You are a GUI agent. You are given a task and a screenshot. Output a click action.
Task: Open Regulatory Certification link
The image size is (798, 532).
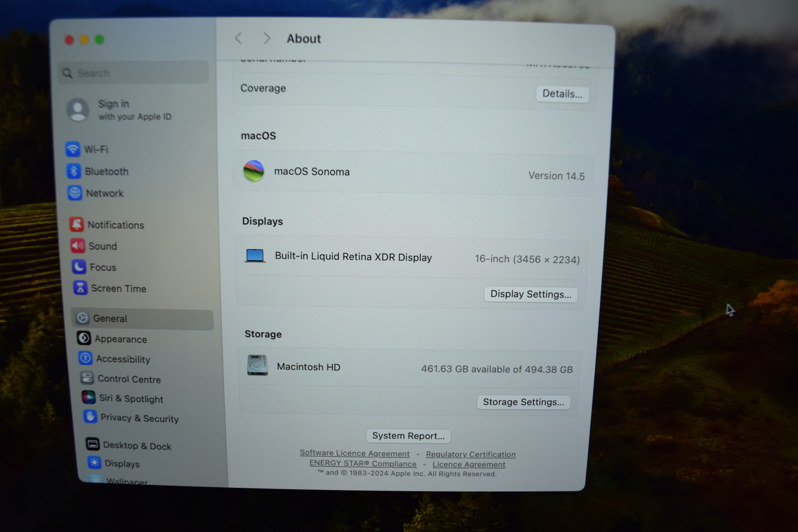tap(471, 454)
